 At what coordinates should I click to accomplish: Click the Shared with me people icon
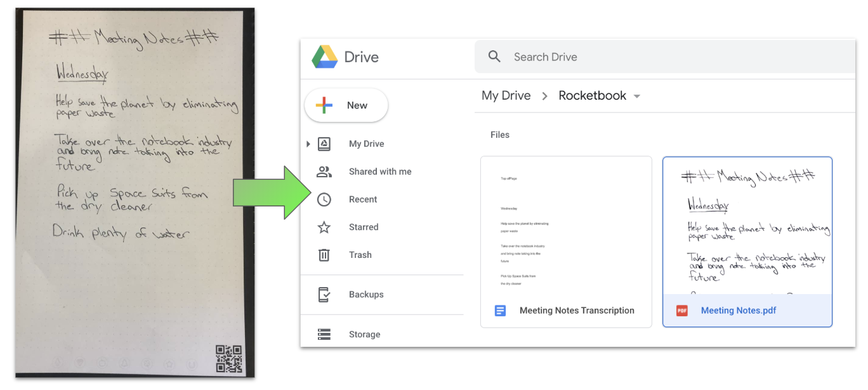[x=324, y=171]
